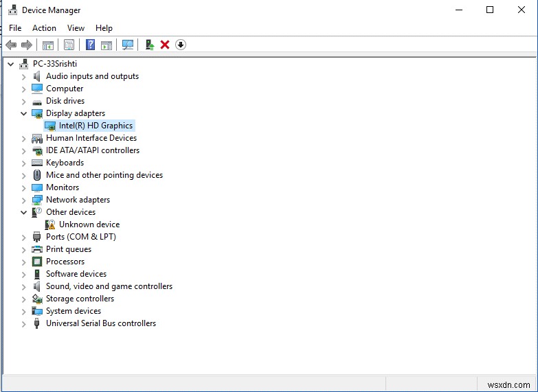Open the Properties toolbar icon
Image resolution: width=538 pixels, height=392 pixels.
click(x=69, y=45)
